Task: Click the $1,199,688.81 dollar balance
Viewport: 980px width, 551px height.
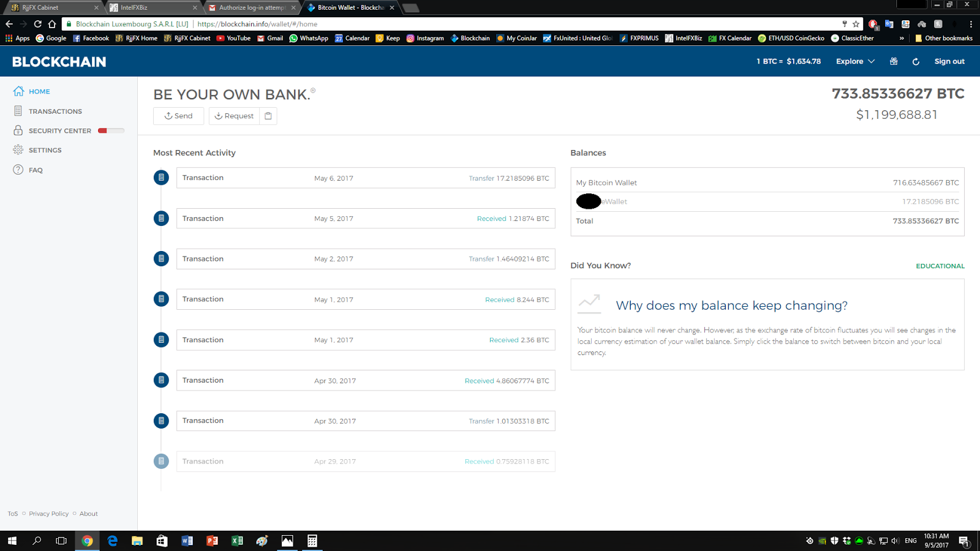Action: tap(897, 114)
